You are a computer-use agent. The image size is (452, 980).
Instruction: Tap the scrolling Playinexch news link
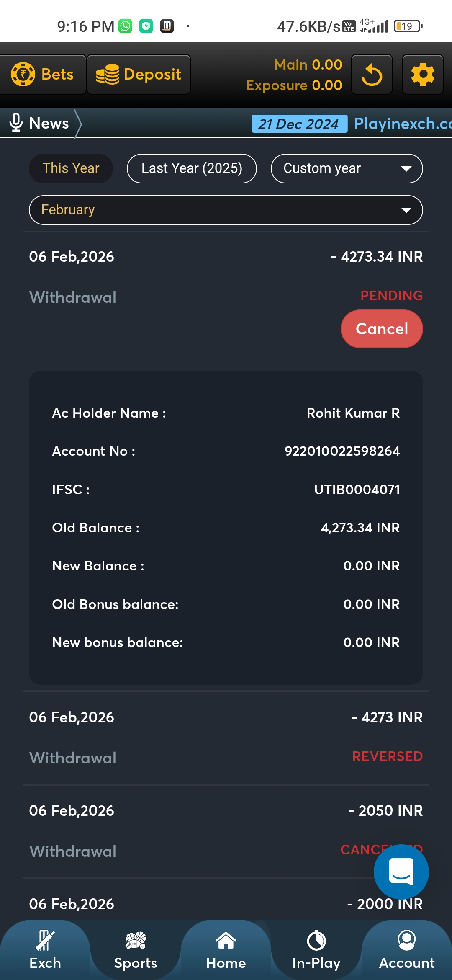pos(402,124)
